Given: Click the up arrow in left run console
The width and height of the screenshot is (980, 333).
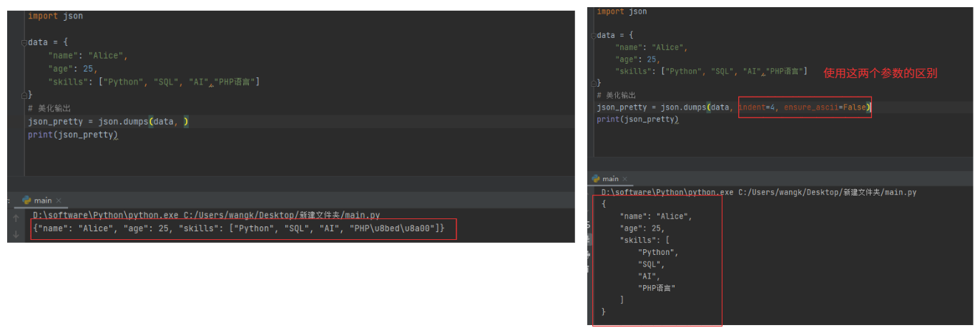Looking at the screenshot, I should [x=16, y=217].
